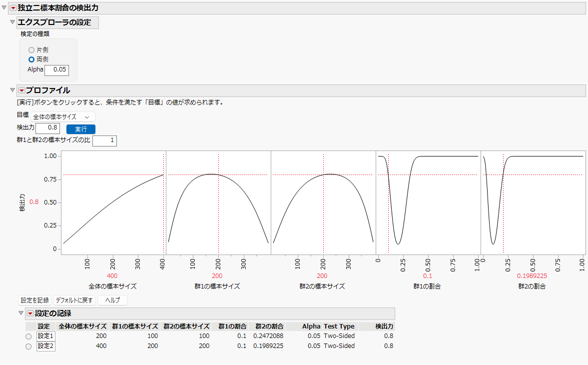The width and height of the screenshot is (588, 365).
Task: Click the 群2の割合 axis label under plot
Action: (x=532, y=286)
